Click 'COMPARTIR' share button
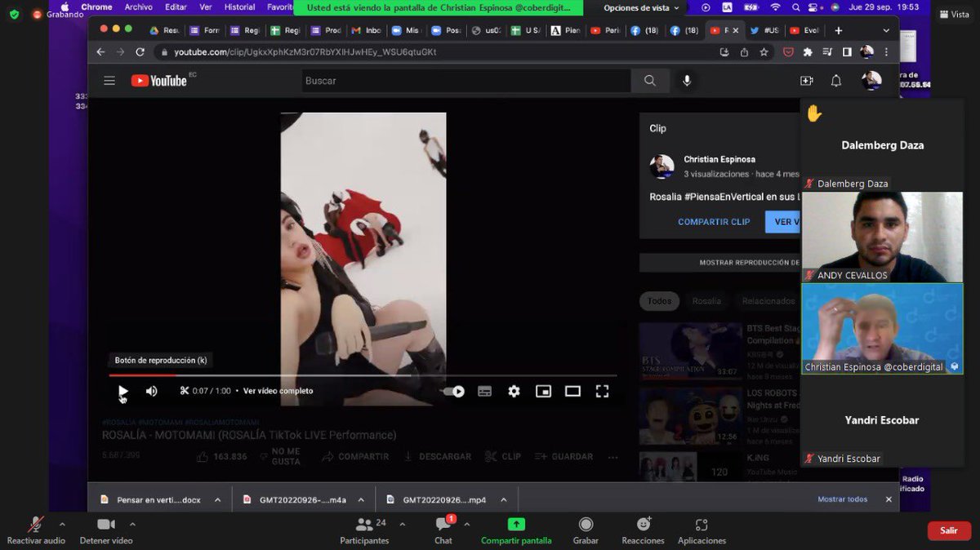980x550 pixels. (355, 456)
